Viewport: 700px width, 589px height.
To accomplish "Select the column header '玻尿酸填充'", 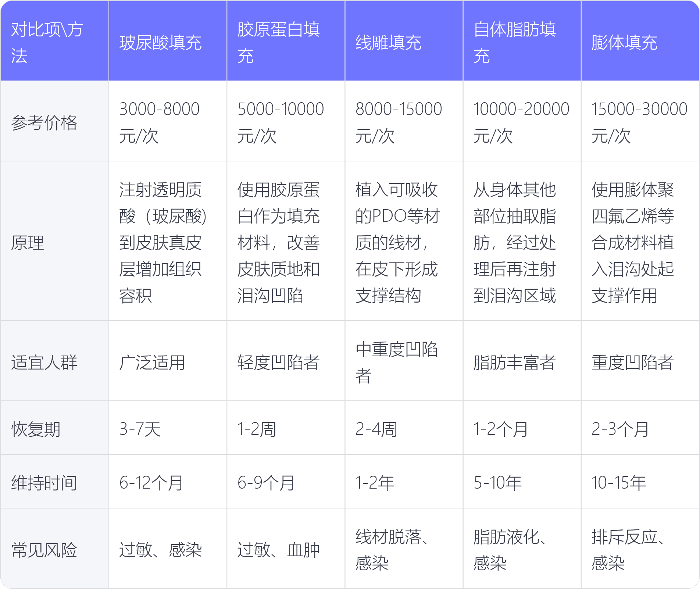I will coord(168,41).
